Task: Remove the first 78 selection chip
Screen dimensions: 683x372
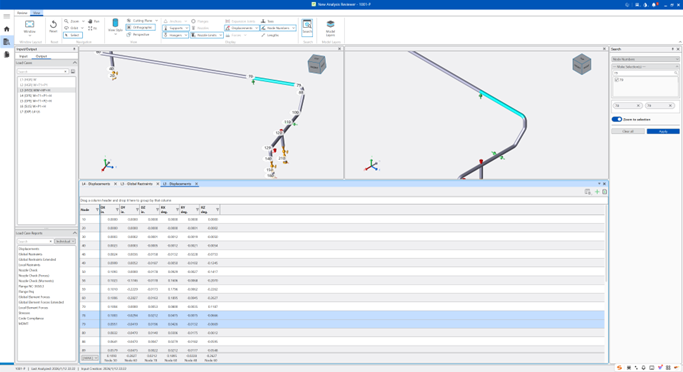Action: point(638,105)
